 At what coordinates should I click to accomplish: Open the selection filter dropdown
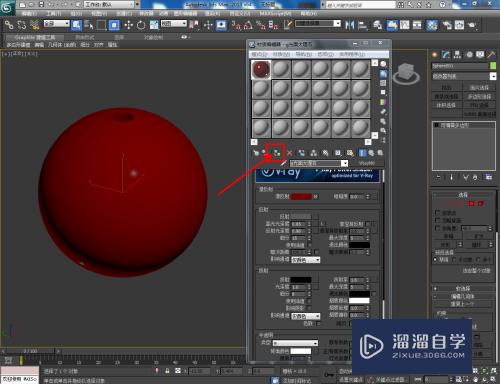tap(57, 24)
